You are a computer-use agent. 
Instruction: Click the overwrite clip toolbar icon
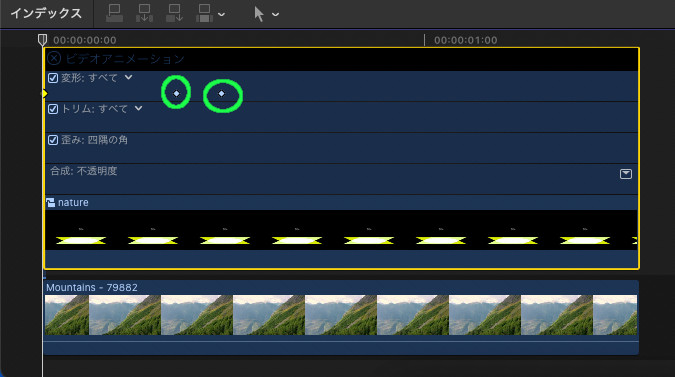(204, 13)
